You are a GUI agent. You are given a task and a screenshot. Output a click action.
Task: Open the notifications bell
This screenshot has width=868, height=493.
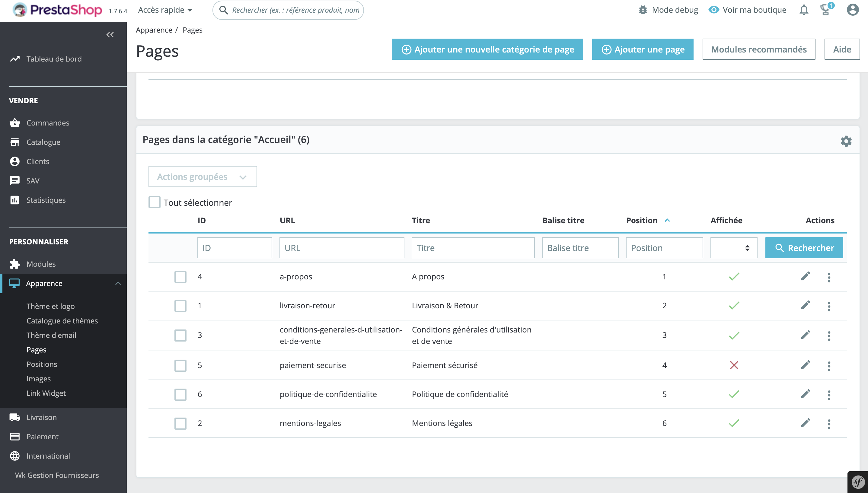pos(804,10)
